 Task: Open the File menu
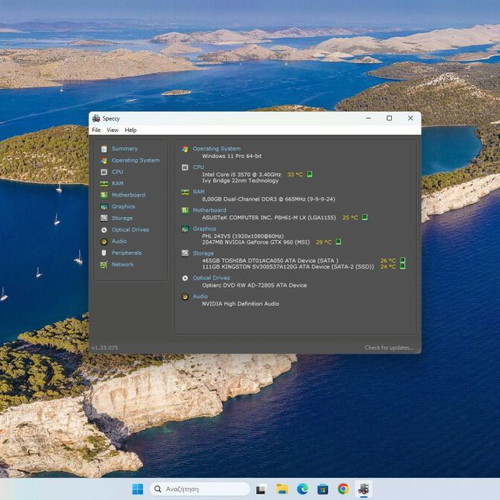(x=96, y=130)
